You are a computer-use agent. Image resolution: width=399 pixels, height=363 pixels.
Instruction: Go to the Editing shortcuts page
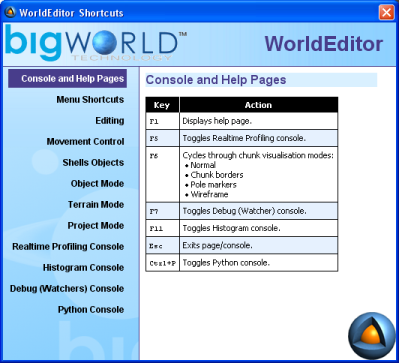click(x=110, y=120)
